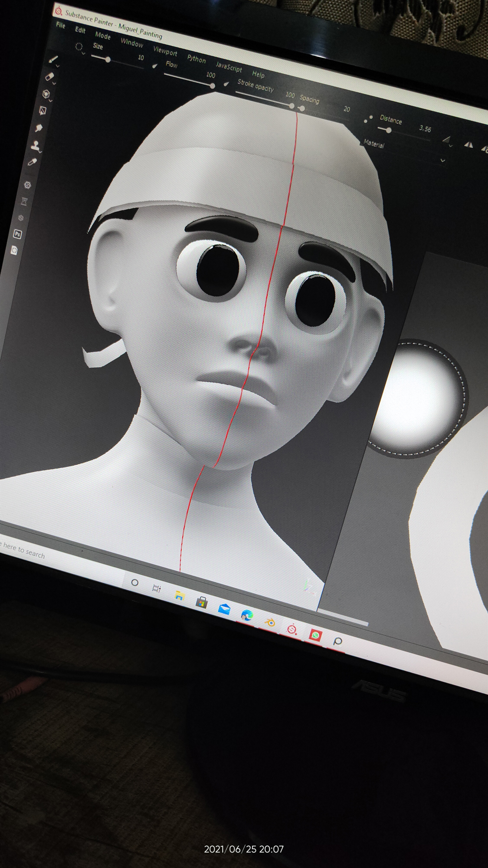Click the Flow slider handle
488x868 pixels.
pos(212,86)
